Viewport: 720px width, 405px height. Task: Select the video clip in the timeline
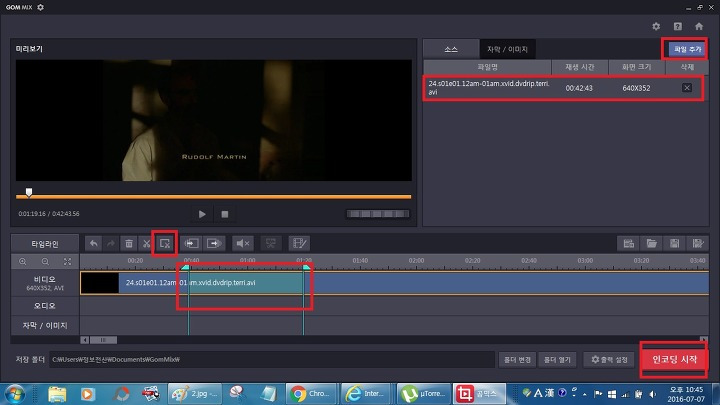(x=394, y=282)
